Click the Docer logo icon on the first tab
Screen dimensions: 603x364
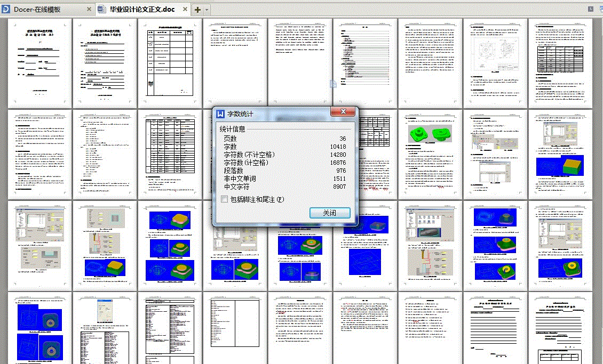(x=6, y=9)
